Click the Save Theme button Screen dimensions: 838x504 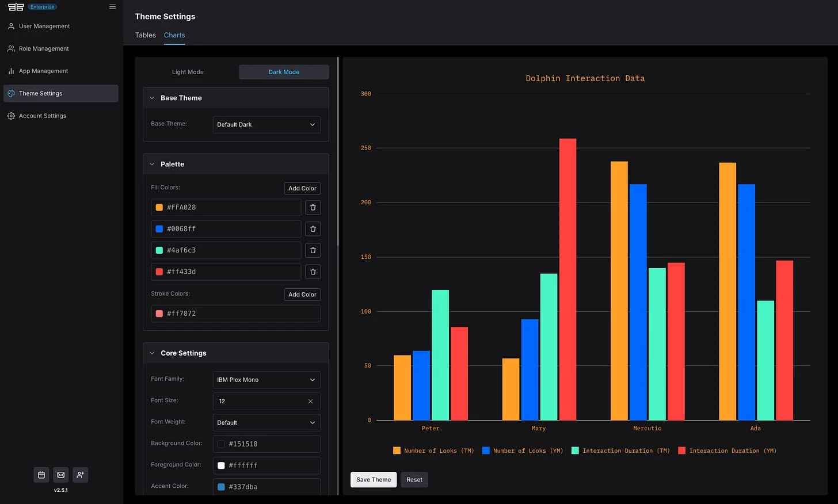(373, 480)
